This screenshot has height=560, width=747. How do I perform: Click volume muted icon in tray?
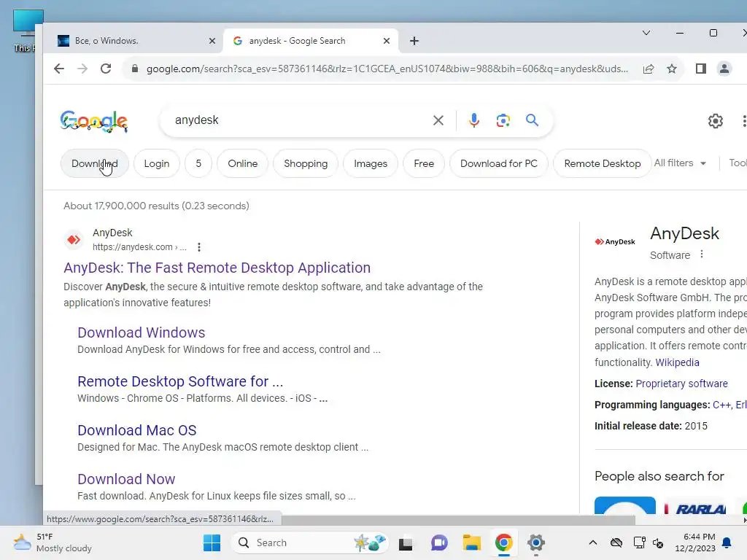[658, 542]
